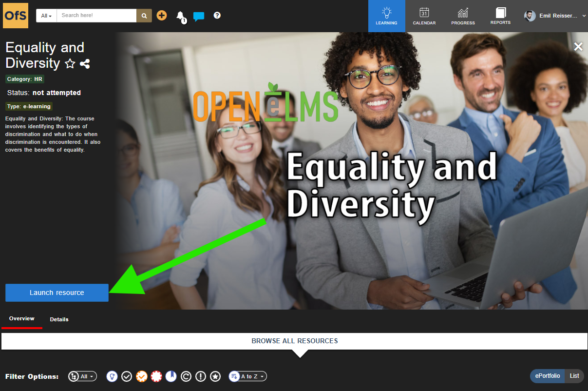Click the Category: HR tag
Viewport: 588px width, 391px height.
coord(25,79)
